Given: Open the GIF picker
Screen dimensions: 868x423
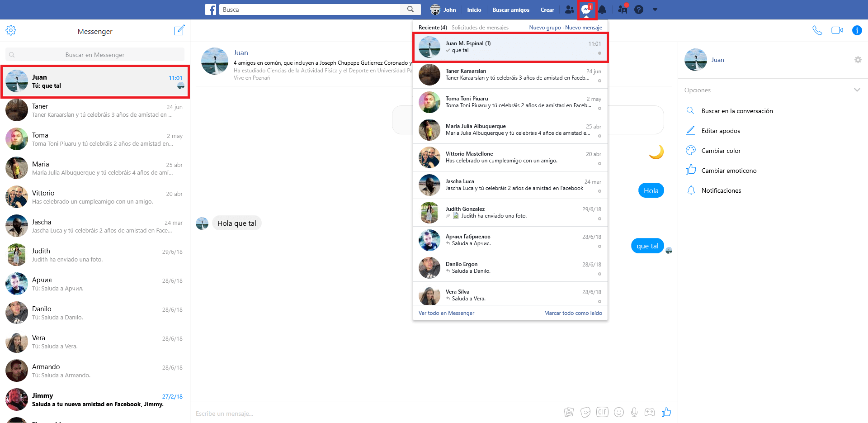Looking at the screenshot, I should point(602,412).
